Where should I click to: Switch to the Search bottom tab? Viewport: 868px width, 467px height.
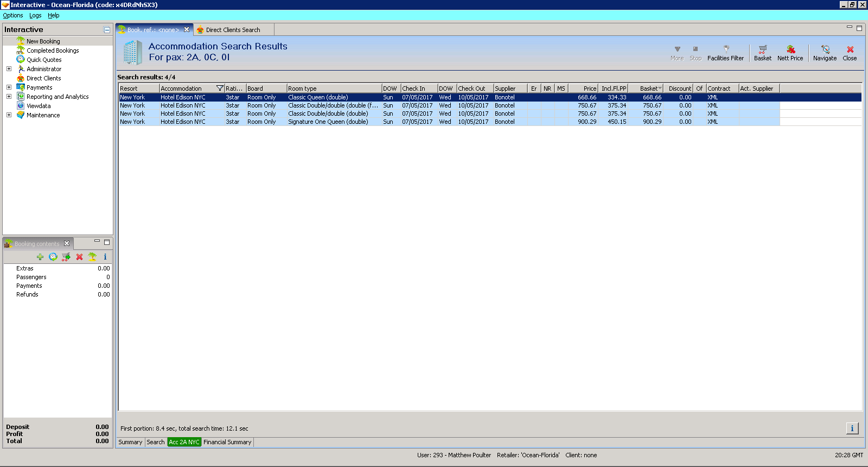point(156,442)
